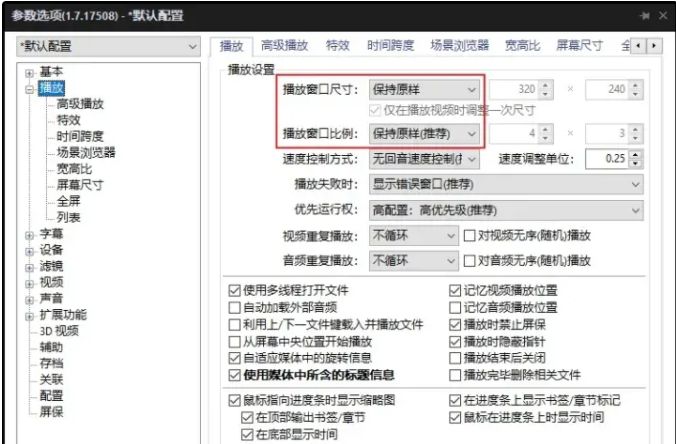
Task: Open the 播放失败时 dropdown
Action: [x=506, y=184]
